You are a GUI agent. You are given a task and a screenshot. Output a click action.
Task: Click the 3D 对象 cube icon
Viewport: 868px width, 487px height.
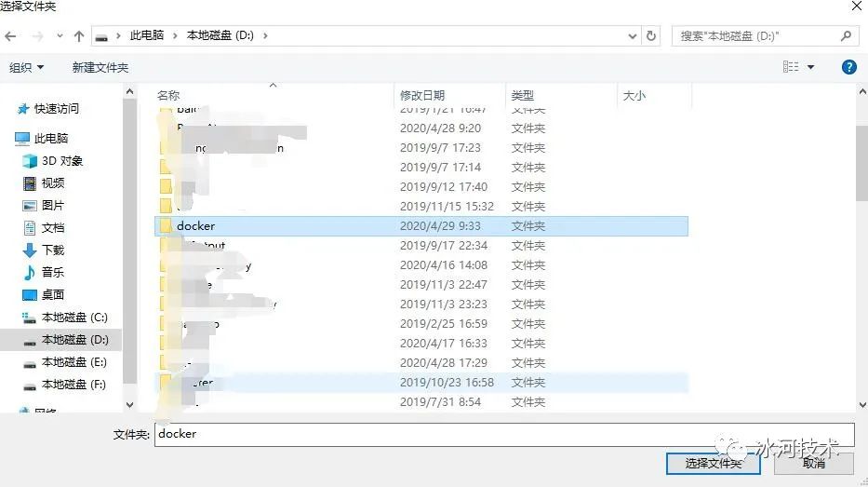click(x=30, y=161)
